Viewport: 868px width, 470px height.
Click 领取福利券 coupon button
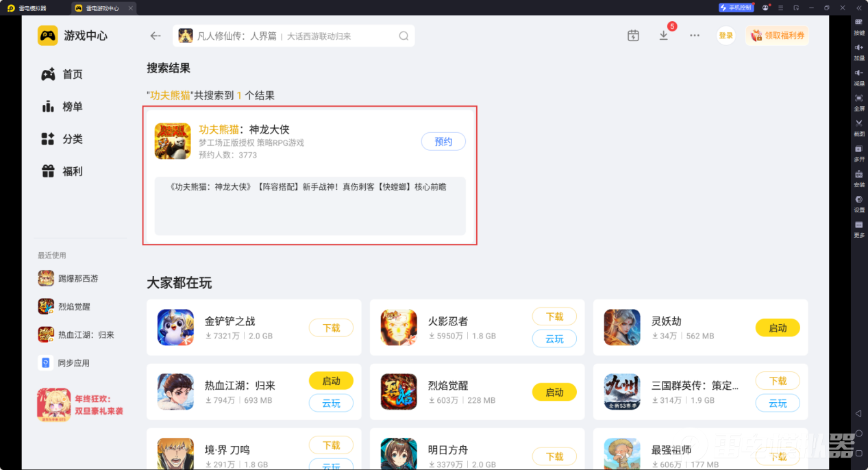tap(778, 36)
